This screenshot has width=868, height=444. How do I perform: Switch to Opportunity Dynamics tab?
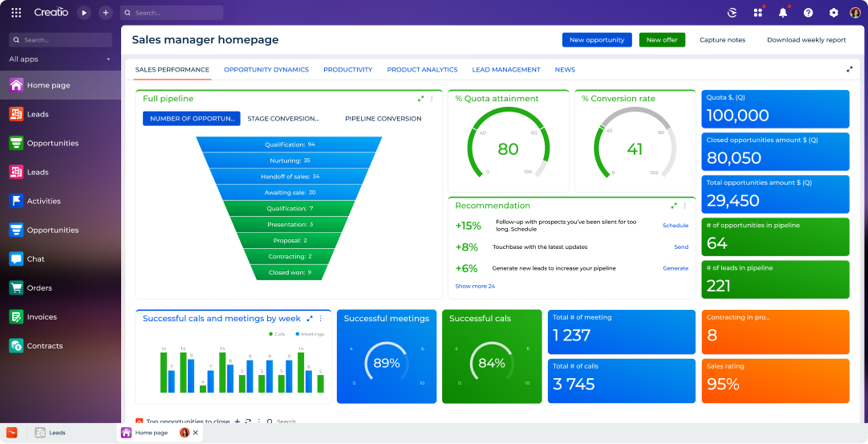(x=266, y=70)
